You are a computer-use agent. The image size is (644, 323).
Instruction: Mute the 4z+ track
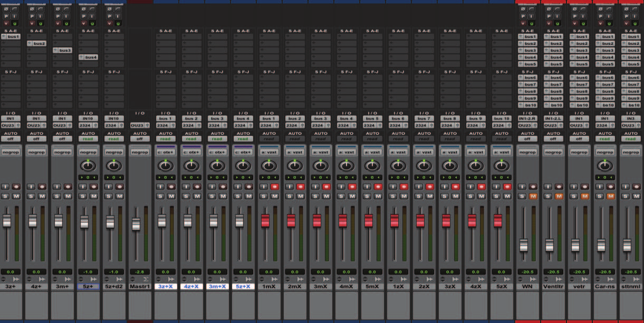(x=42, y=196)
